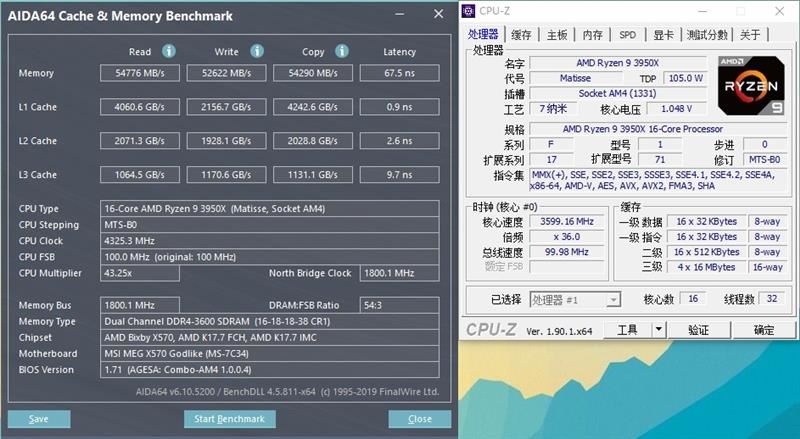
Task: Click multiplier value x 36.0
Action: click(567, 237)
